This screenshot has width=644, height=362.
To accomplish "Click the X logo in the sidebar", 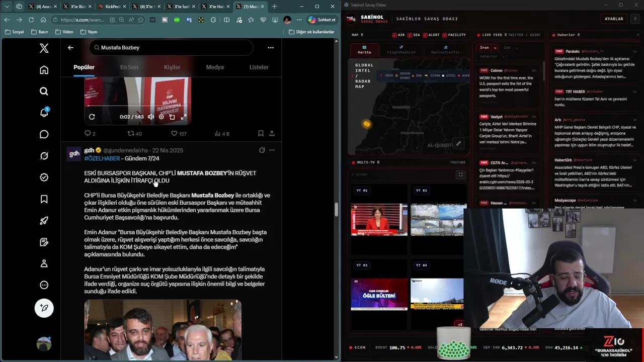I will point(44,48).
